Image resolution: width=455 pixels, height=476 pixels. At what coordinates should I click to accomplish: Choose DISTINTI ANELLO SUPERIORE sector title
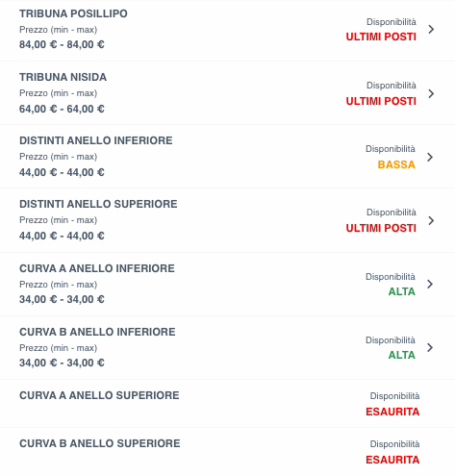98,204
